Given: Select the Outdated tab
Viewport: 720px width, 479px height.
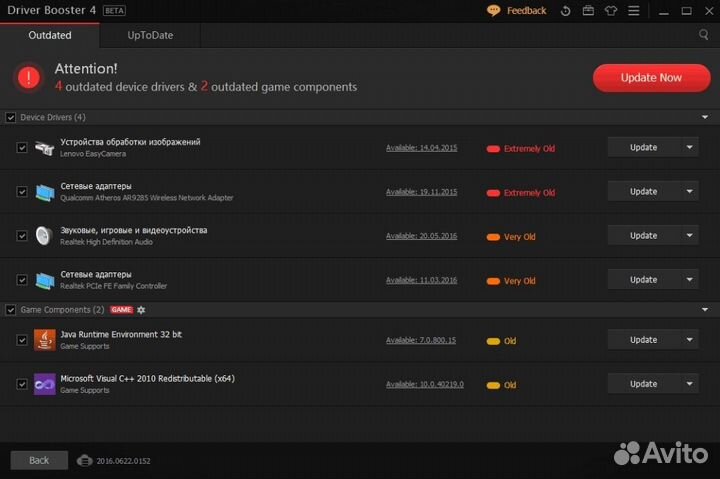Looking at the screenshot, I should point(50,35).
